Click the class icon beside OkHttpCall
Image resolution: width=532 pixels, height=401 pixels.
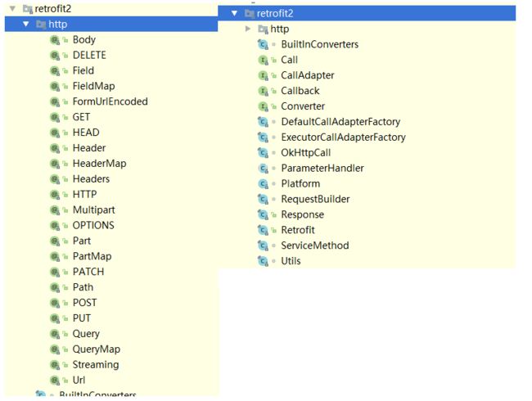tap(264, 153)
